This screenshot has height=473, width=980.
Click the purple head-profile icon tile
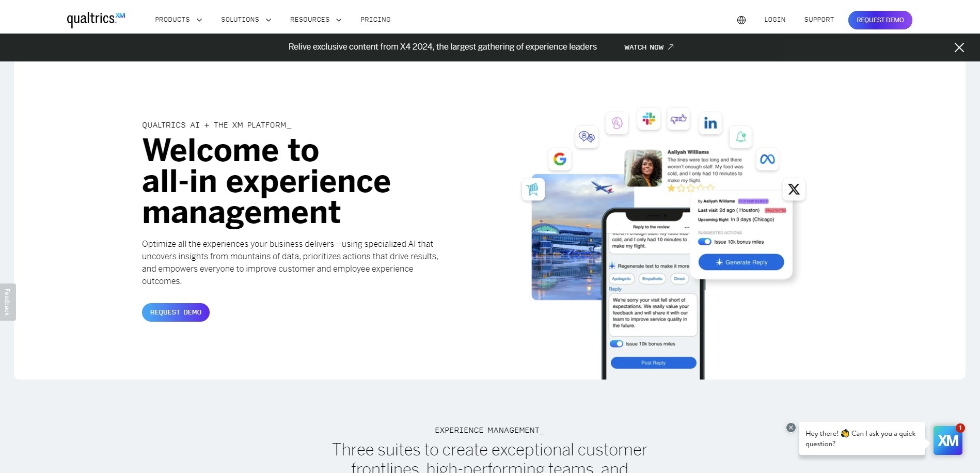pyautogui.click(x=617, y=123)
